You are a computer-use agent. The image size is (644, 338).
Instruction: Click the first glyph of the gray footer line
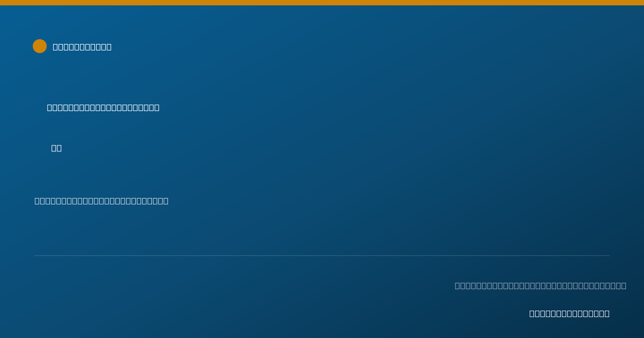coord(457,285)
